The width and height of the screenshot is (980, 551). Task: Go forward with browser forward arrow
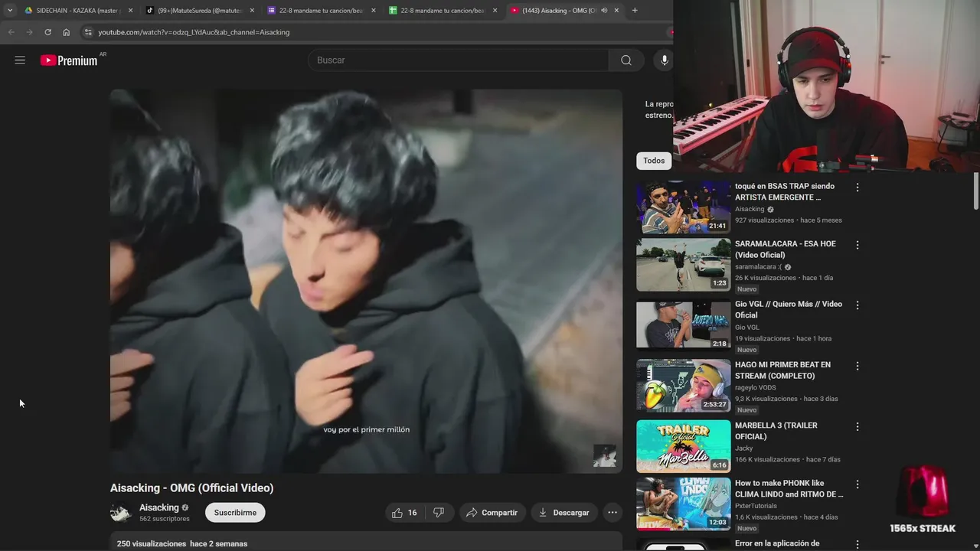pos(29,32)
